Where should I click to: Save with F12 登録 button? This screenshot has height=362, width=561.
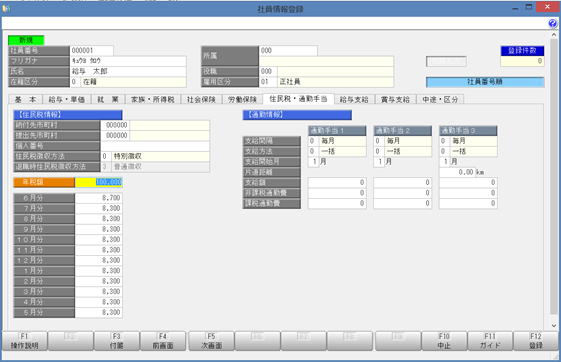(x=536, y=341)
